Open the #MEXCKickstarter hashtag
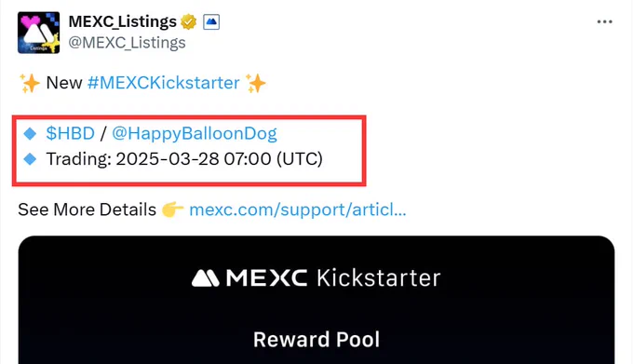 pos(164,83)
